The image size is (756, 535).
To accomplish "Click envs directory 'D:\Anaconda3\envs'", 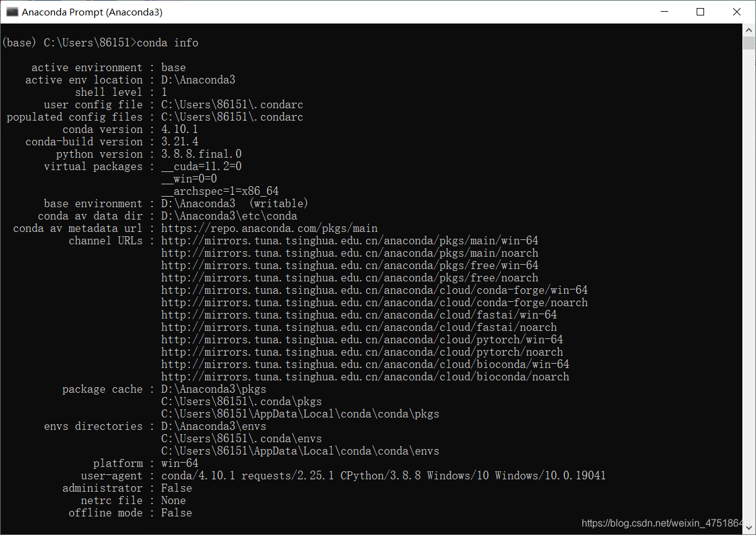I will tap(214, 426).
